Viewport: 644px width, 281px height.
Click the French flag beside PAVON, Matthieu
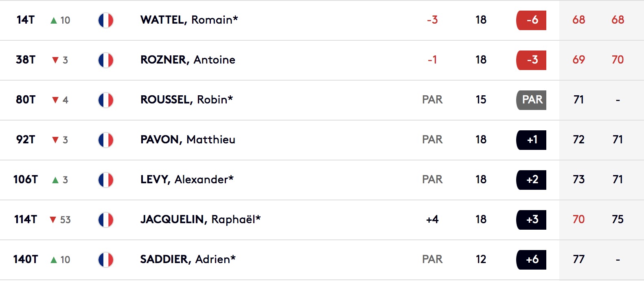pyautogui.click(x=105, y=140)
